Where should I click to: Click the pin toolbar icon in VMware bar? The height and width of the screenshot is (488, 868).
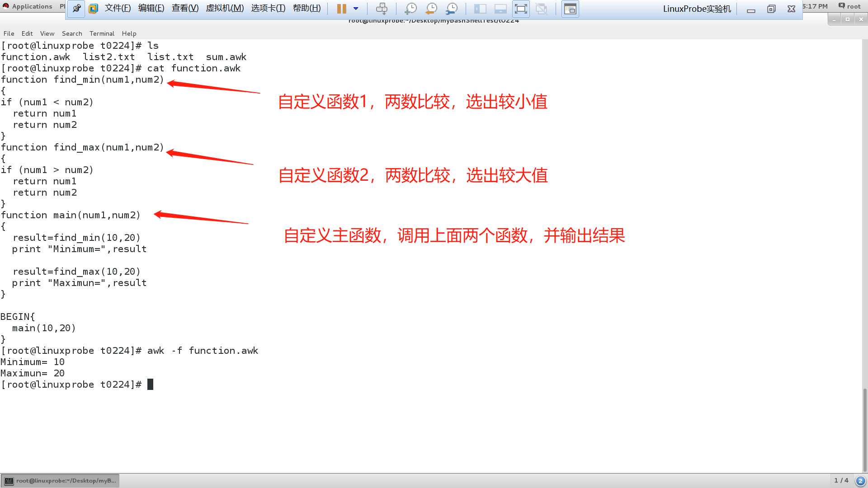pos(76,9)
